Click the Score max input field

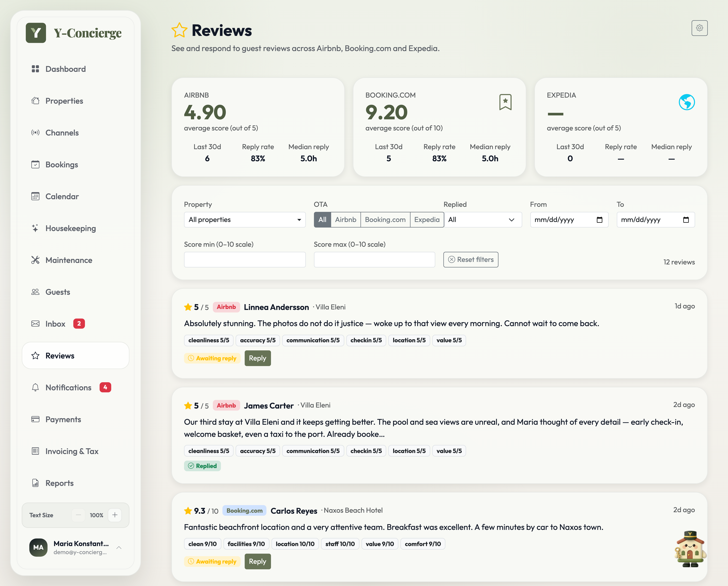374,260
